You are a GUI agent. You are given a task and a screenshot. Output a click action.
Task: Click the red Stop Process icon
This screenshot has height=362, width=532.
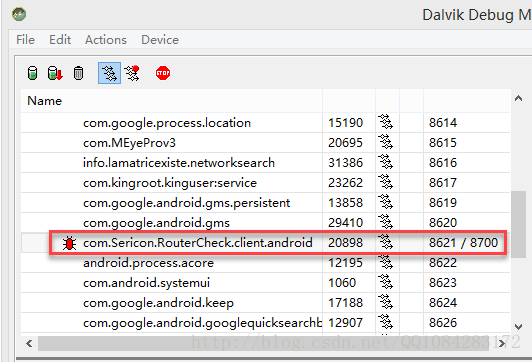pyautogui.click(x=163, y=73)
